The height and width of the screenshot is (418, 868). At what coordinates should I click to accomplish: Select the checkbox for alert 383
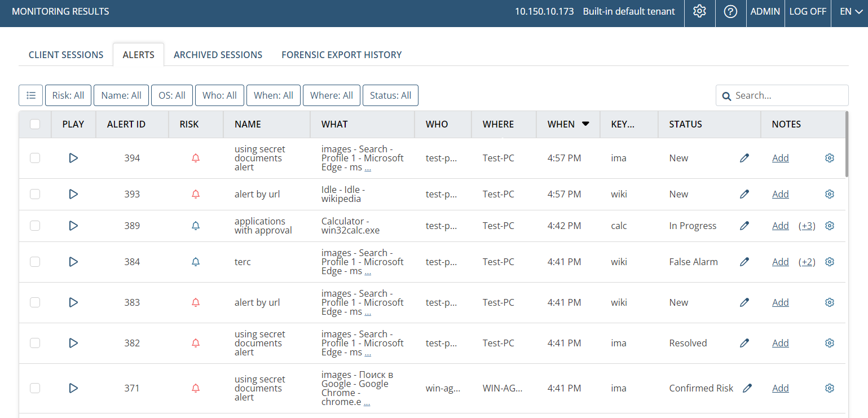pos(35,302)
